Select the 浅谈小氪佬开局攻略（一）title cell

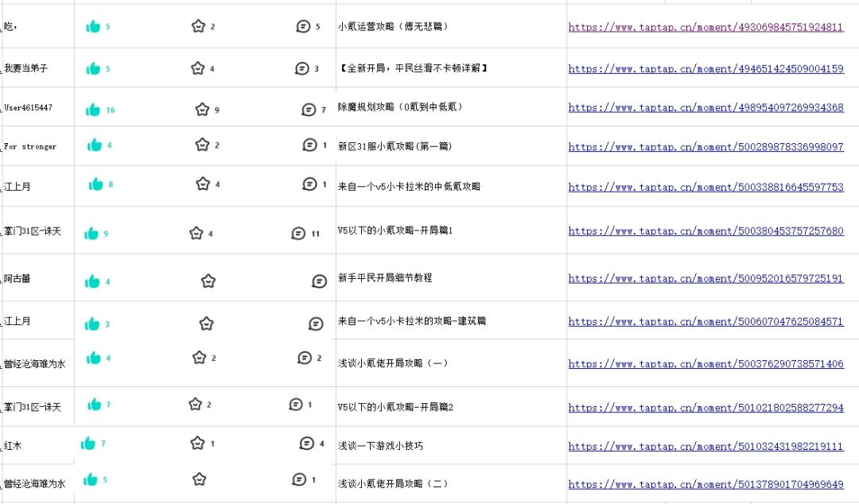coord(393,363)
